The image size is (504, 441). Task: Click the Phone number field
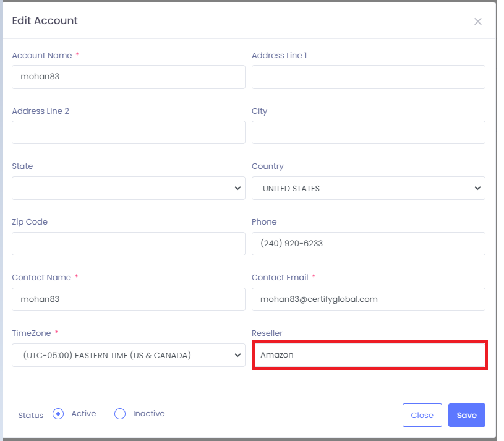coord(369,244)
